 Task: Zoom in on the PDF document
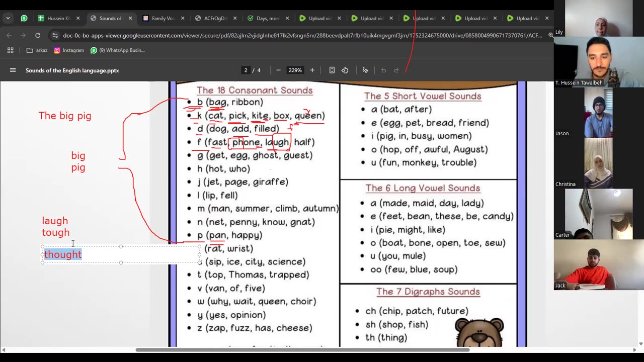pyautogui.click(x=312, y=70)
